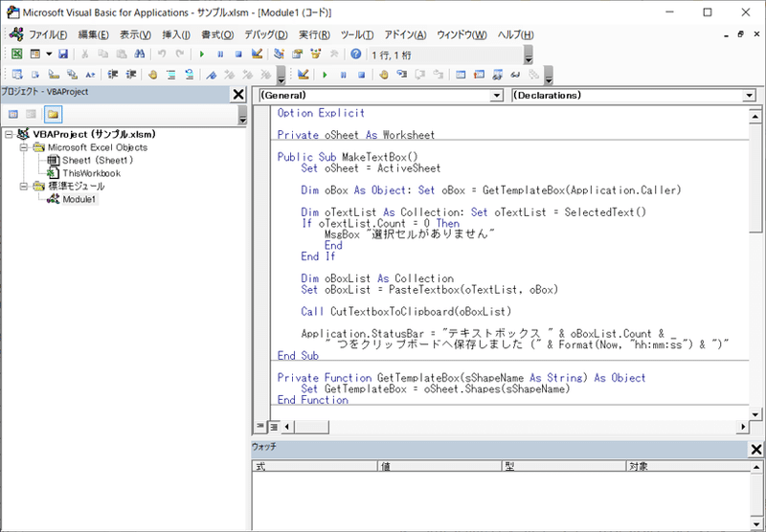
Task: Click the Quick Info icon
Action: [54, 75]
